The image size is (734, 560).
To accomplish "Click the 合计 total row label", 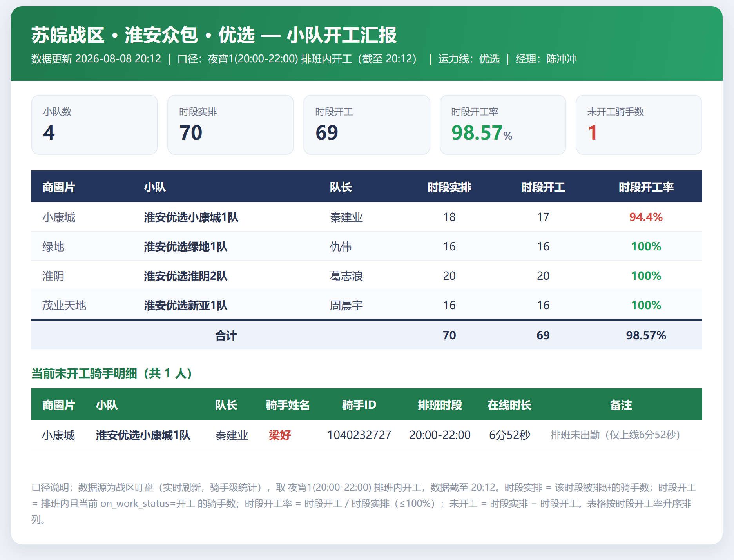I will pos(226,335).
